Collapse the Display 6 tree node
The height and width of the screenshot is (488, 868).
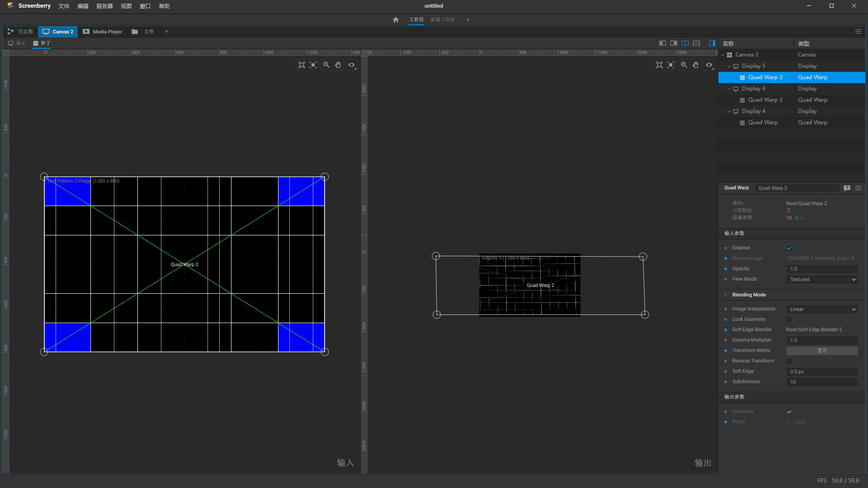coord(729,89)
